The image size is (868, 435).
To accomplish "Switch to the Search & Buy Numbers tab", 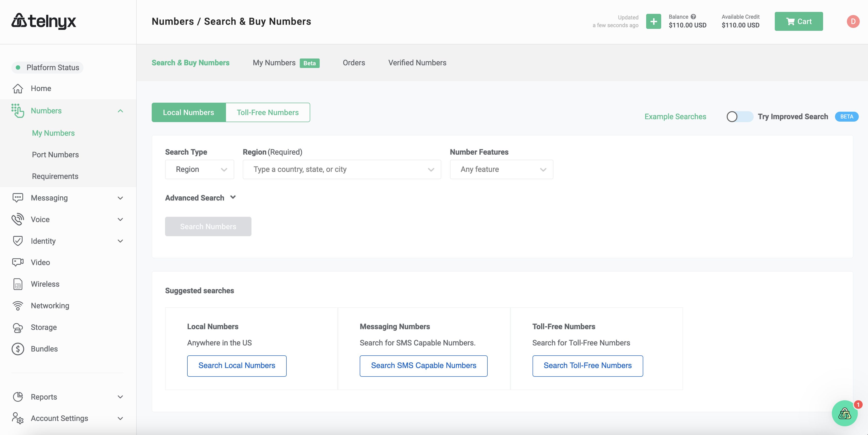I will coord(190,63).
